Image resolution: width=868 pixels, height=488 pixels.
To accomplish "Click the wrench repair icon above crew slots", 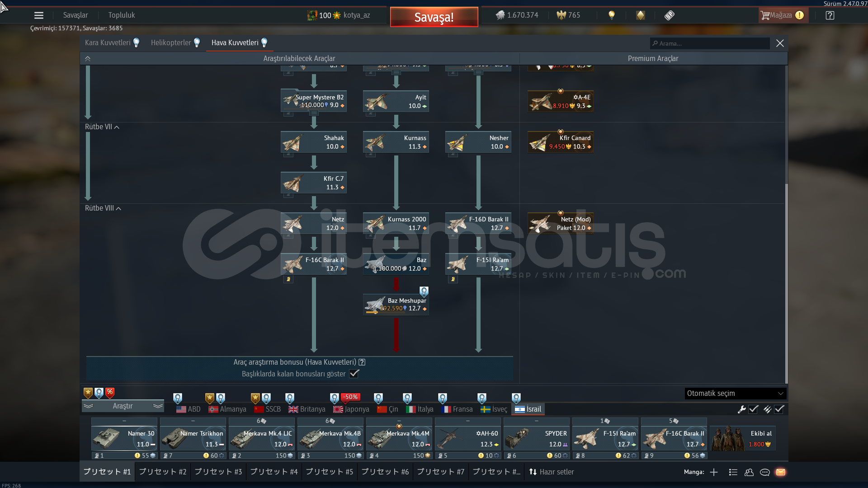I will tap(741, 409).
